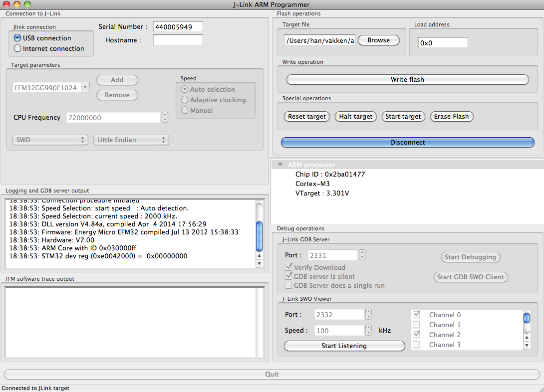Click the CPU Frequency field
The width and height of the screenshot is (544, 392).
point(113,118)
